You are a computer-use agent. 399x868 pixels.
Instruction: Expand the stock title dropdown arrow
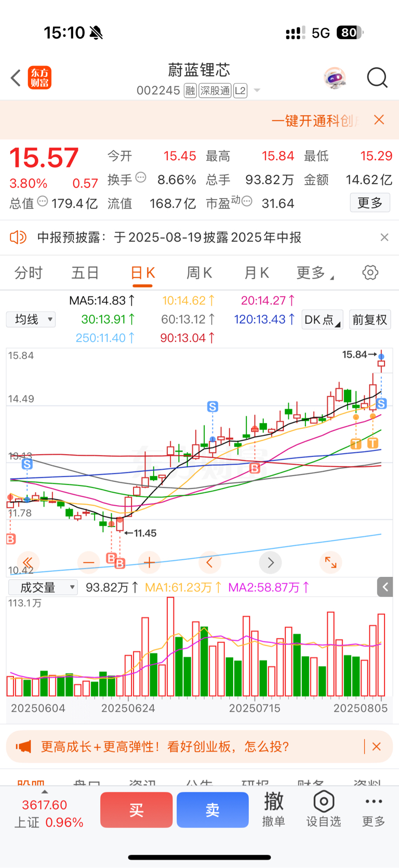point(257,91)
